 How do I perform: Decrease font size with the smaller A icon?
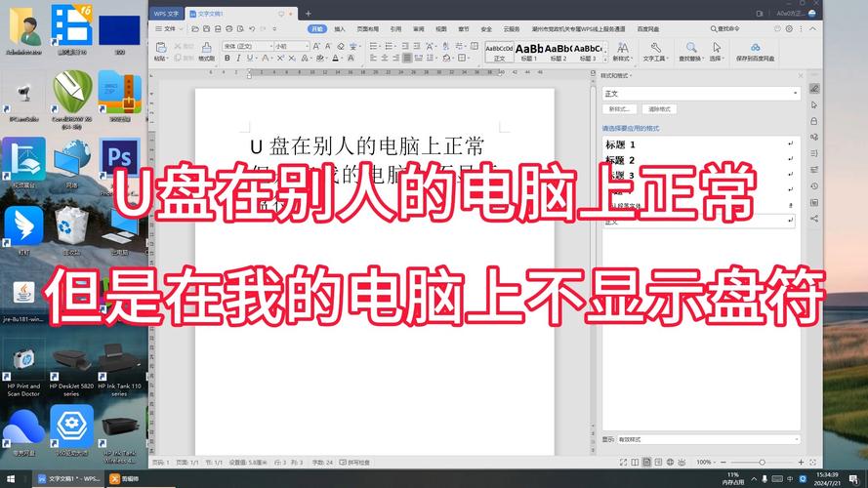(328, 47)
